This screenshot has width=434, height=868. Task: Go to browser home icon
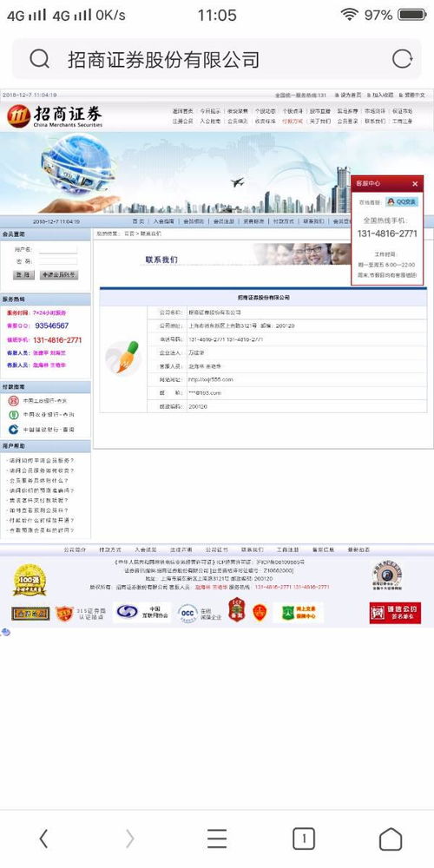pos(391,838)
